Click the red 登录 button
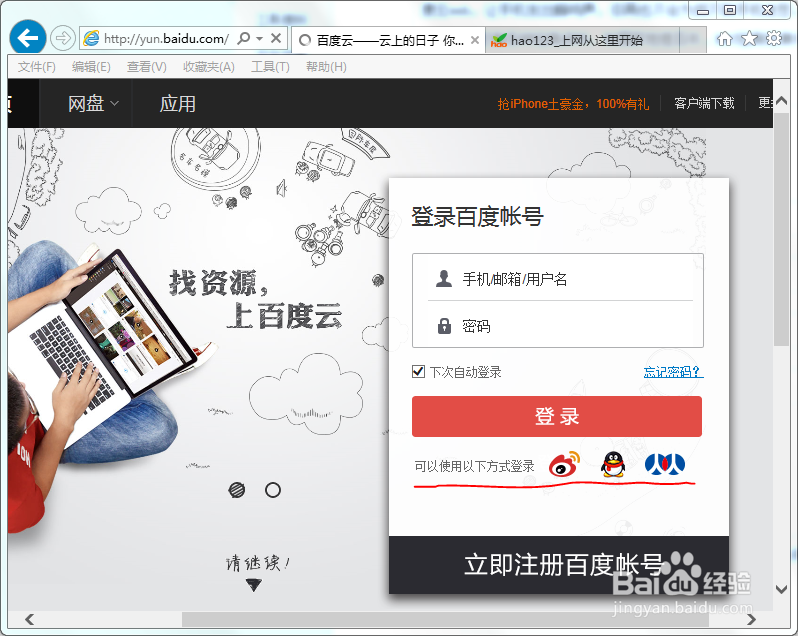Image resolution: width=798 pixels, height=636 pixels. 557,416
